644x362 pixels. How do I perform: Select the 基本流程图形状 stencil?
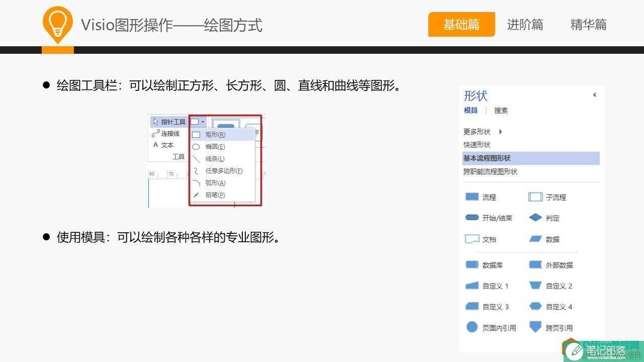click(x=530, y=158)
